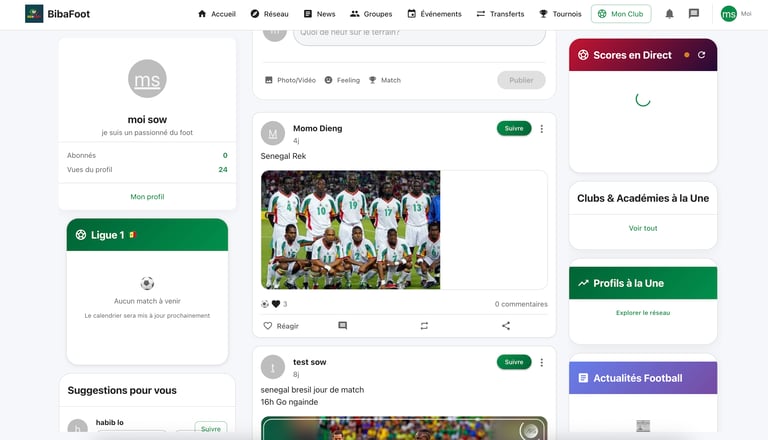Image resolution: width=768 pixels, height=440 pixels.
Task: Follow Momo Dieng with the Suivre button
Action: click(514, 128)
